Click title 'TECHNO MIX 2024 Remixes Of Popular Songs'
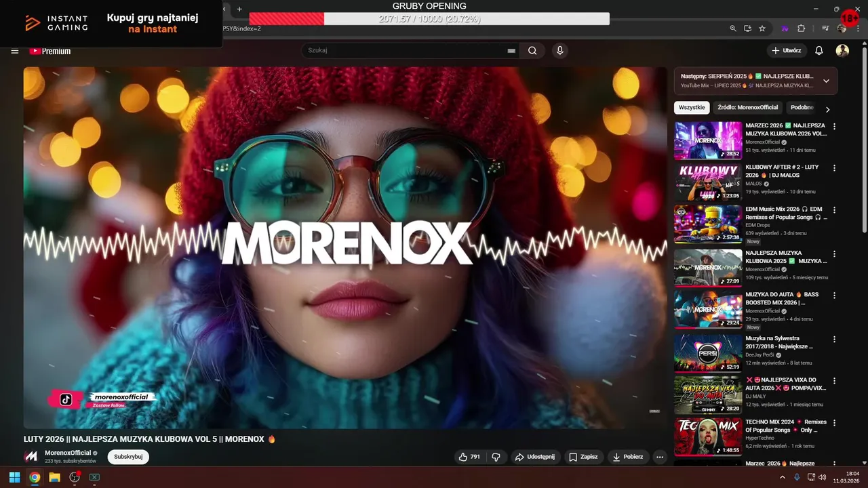The width and height of the screenshot is (868, 488). 786,426
